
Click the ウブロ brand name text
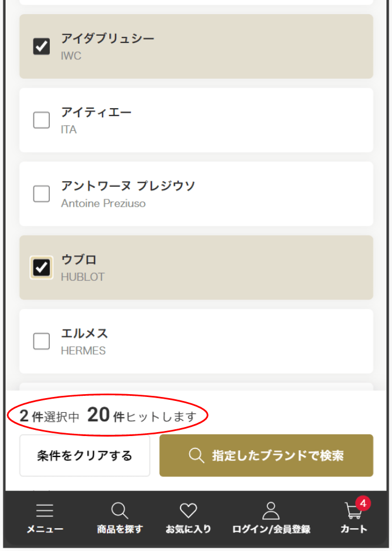coord(79,260)
